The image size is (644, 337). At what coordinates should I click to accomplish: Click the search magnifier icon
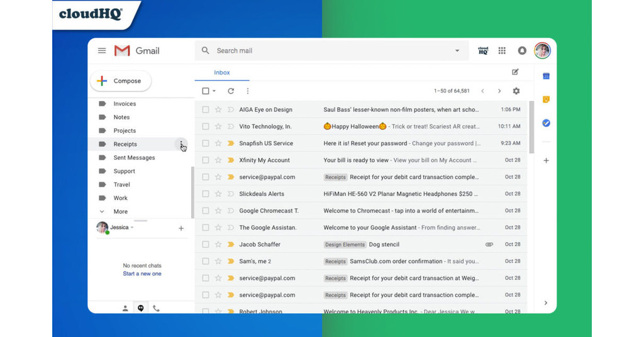pyautogui.click(x=206, y=50)
